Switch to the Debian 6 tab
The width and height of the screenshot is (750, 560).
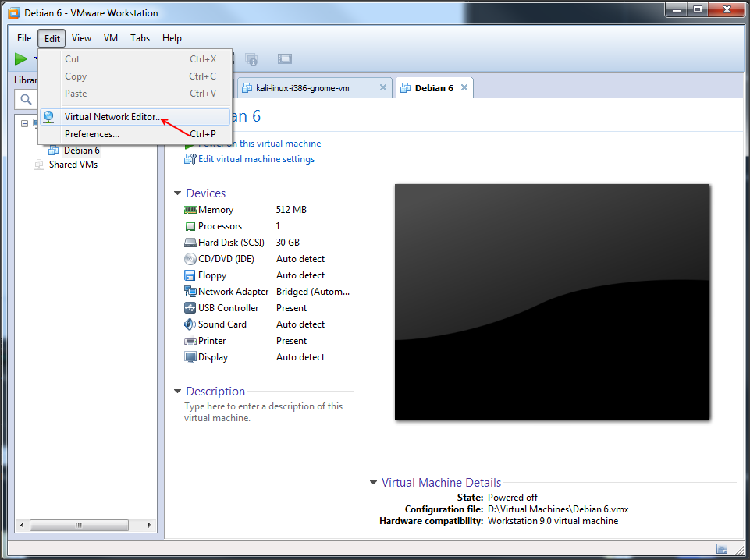(434, 88)
